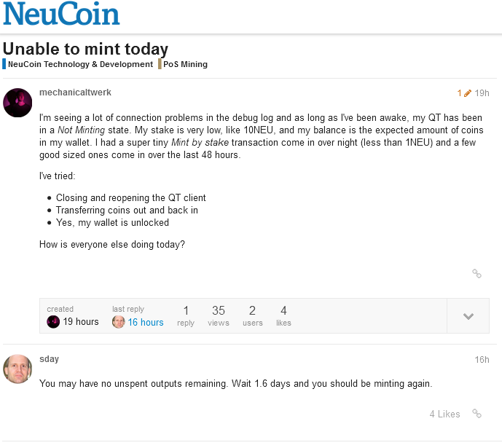Copy link icon on sday's reply

click(x=476, y=414)
